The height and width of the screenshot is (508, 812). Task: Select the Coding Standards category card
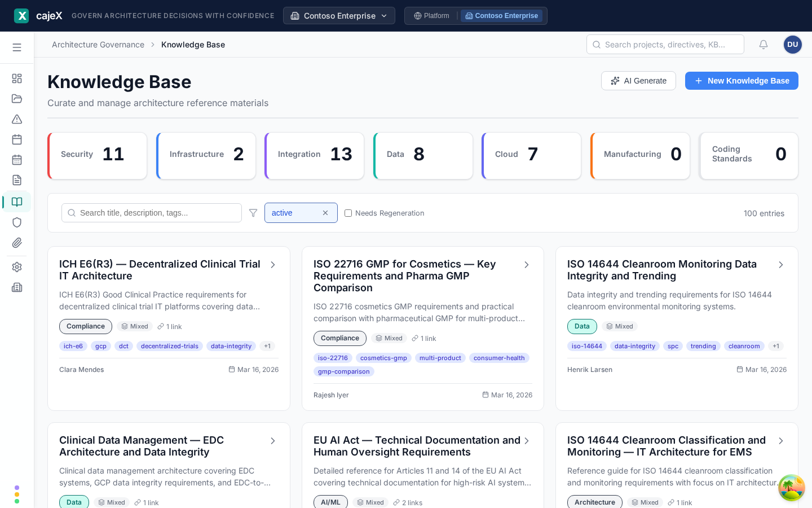pos(749,156)
